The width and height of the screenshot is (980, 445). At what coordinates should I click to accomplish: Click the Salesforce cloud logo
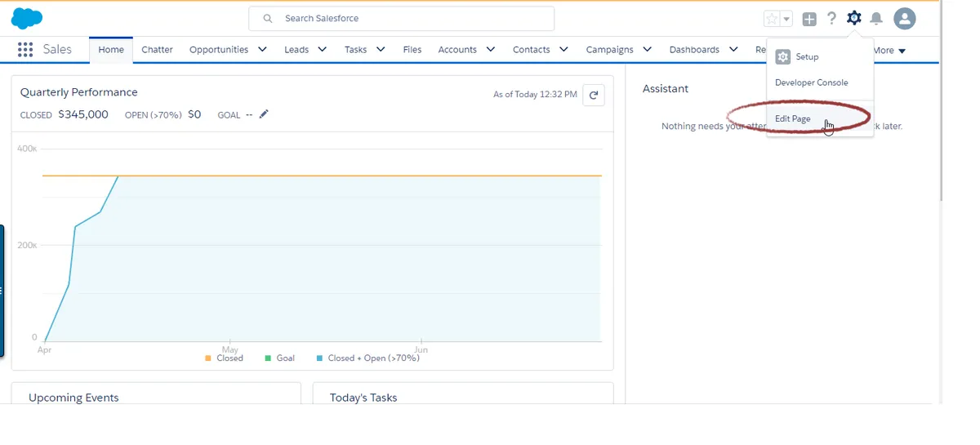pyautogui.click(x=27, y=18)
